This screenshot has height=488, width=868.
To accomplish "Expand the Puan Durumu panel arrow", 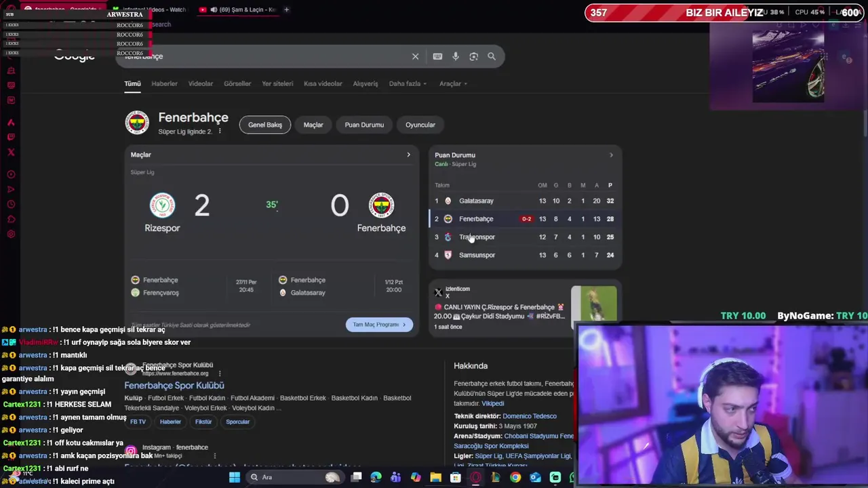I will coord(611,155).
